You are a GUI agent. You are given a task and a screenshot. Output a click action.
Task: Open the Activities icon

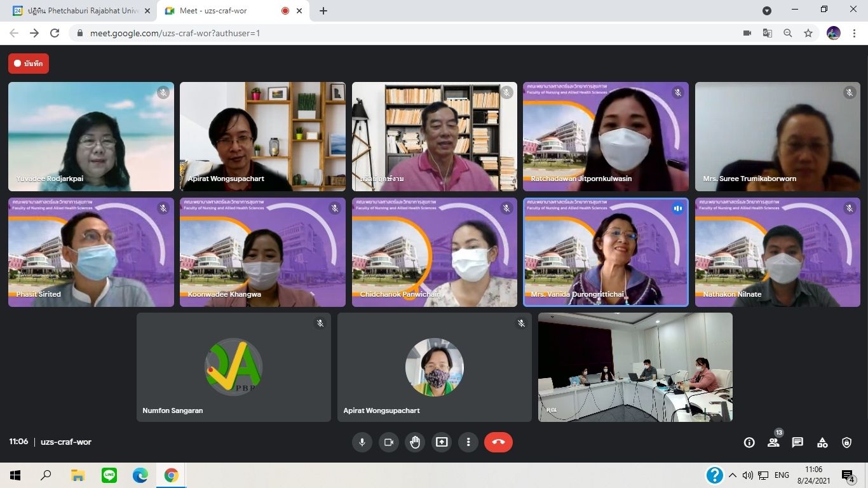point(822,443)
